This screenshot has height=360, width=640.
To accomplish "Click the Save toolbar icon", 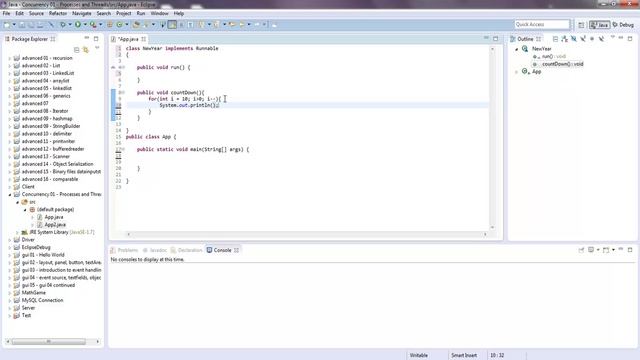I will point(22,25).
